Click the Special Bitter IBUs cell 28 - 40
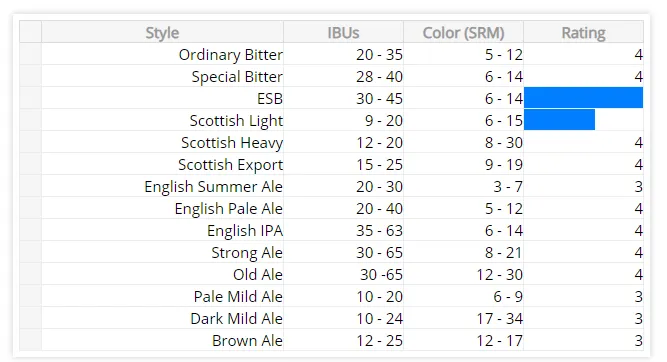This screenshot has height=362, width=667. coord(343,77)
